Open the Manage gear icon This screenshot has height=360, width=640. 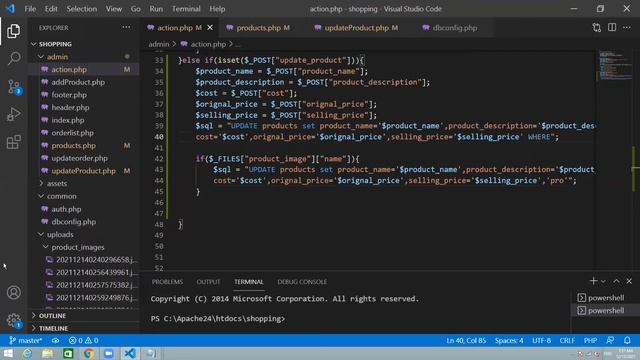click(13, 320)
